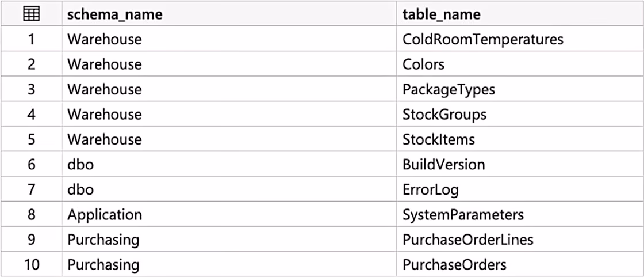The width and height of the screenshot is (644, 277).
Task: Select row number 5
Action: point(31,139)
